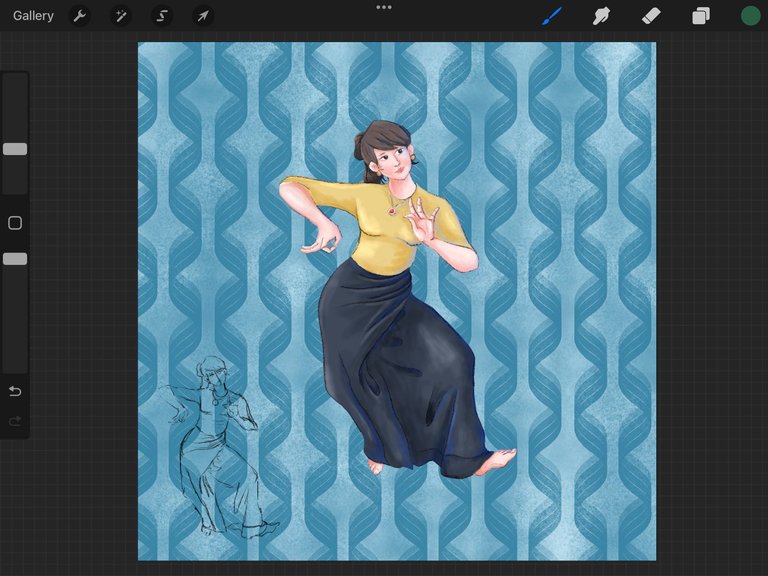Open the green active color swatch
This screenshot has height=576, width=768.
(x=750, y=16)
